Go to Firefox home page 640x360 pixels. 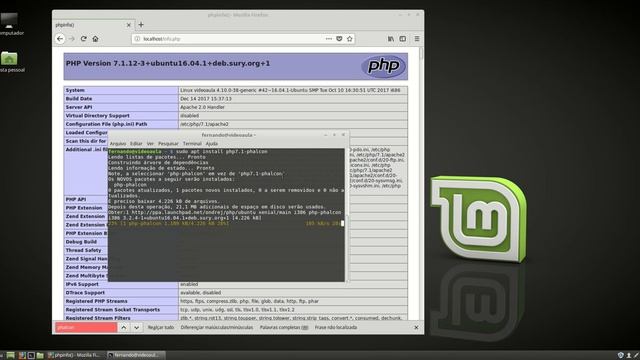coord(96,39)
